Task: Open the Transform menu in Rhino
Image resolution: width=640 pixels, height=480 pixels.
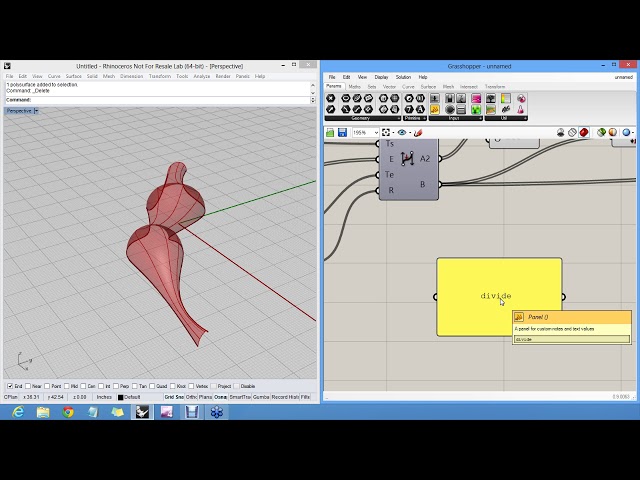Action: click(160, 76)
